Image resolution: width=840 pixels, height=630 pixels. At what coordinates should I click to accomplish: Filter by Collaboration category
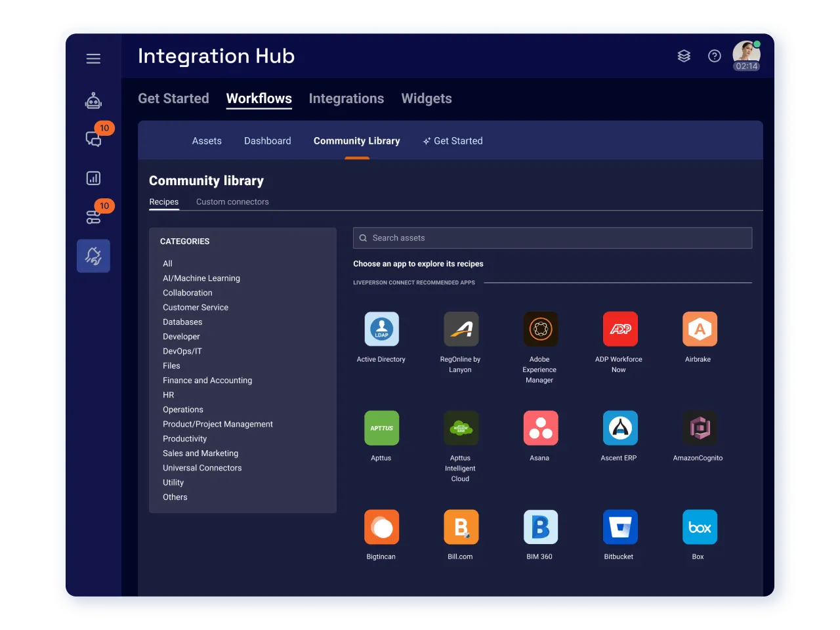click(188, 293)
